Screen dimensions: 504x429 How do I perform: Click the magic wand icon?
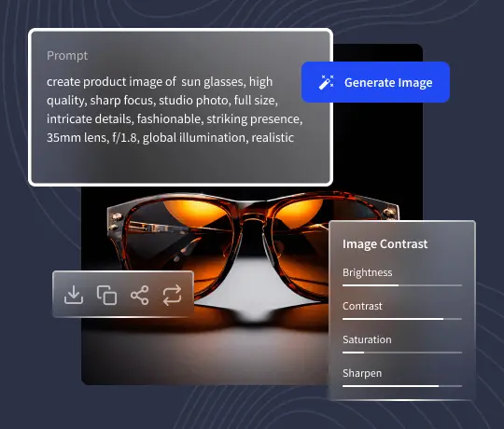pos(327,82)
